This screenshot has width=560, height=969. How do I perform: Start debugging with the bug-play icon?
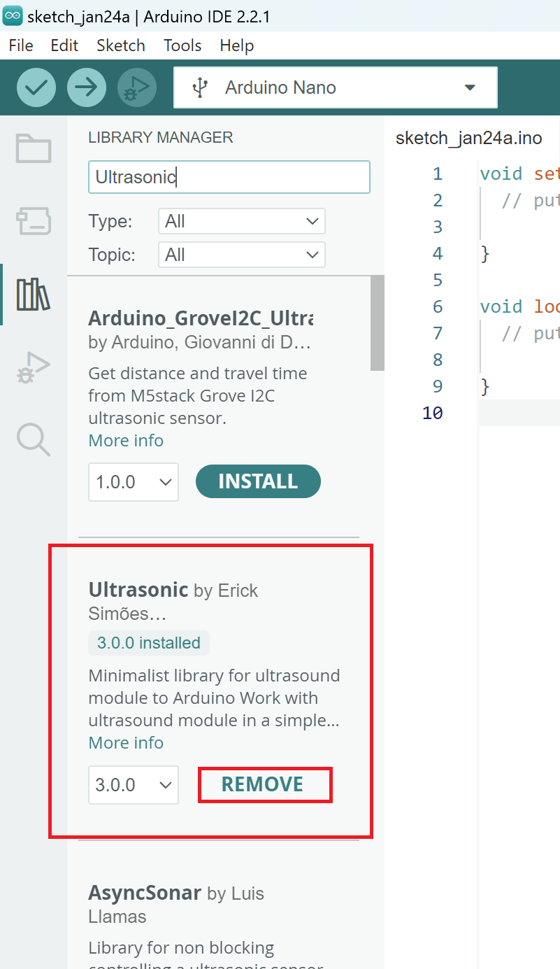click(137, 87)
